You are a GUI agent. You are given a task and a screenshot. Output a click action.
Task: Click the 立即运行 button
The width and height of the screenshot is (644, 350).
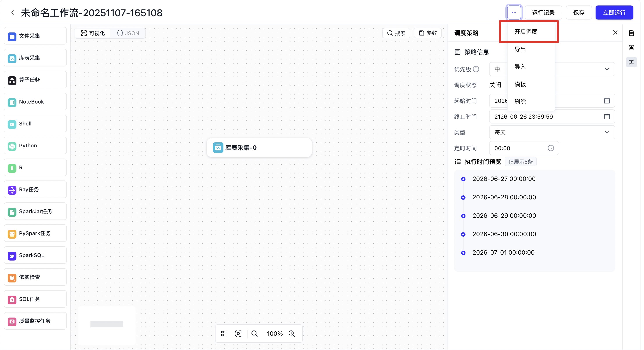coord(617,12)
